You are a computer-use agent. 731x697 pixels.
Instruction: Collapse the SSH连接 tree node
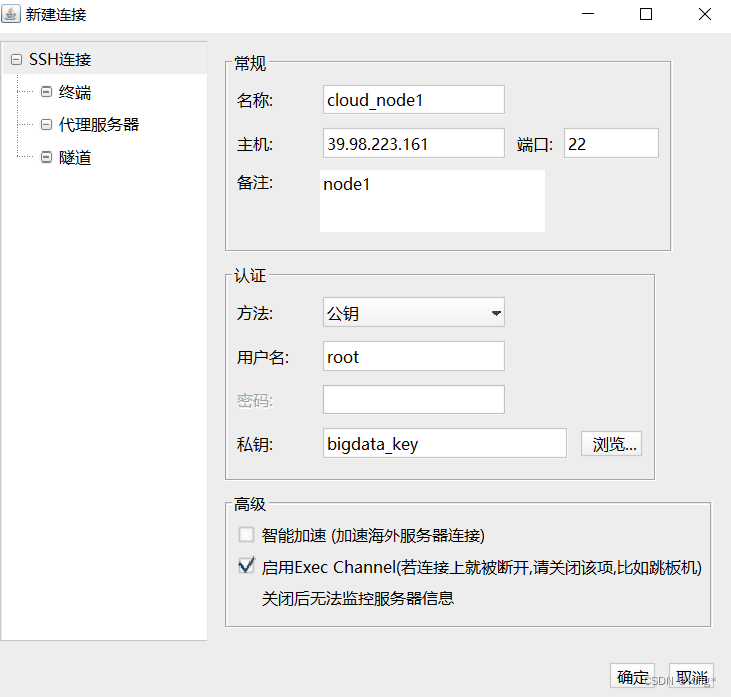[16, 60]
